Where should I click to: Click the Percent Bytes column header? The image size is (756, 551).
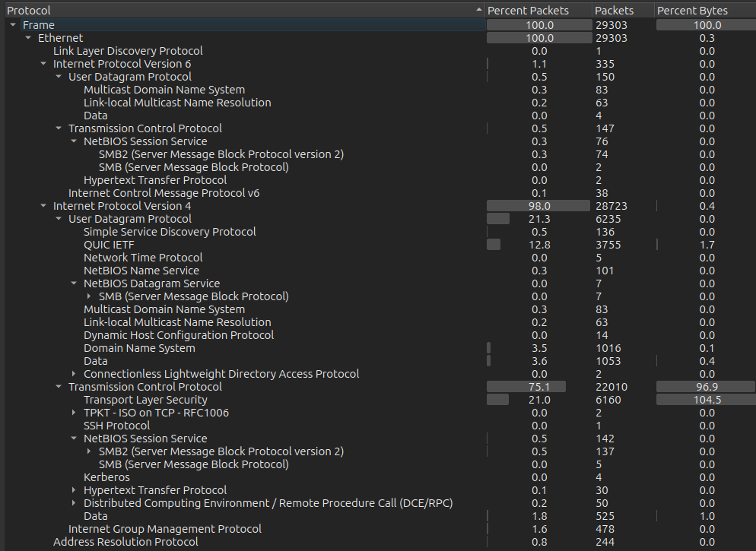coord(692,11)
